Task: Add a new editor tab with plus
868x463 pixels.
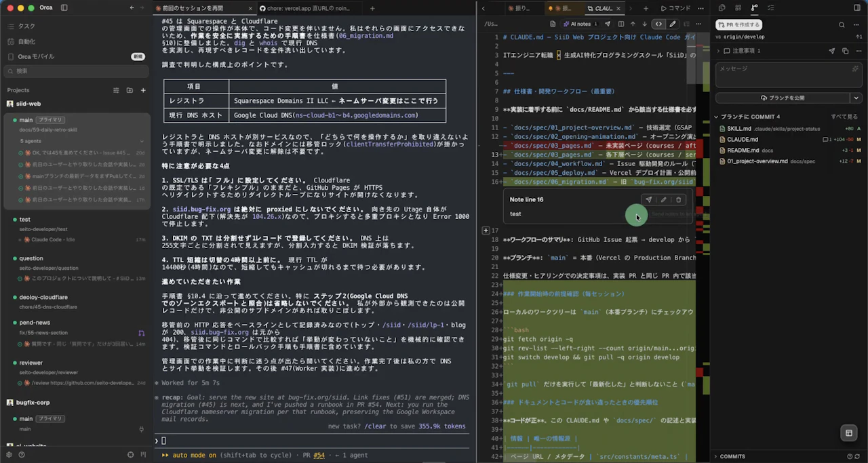Action: click(x=646, y=8)
